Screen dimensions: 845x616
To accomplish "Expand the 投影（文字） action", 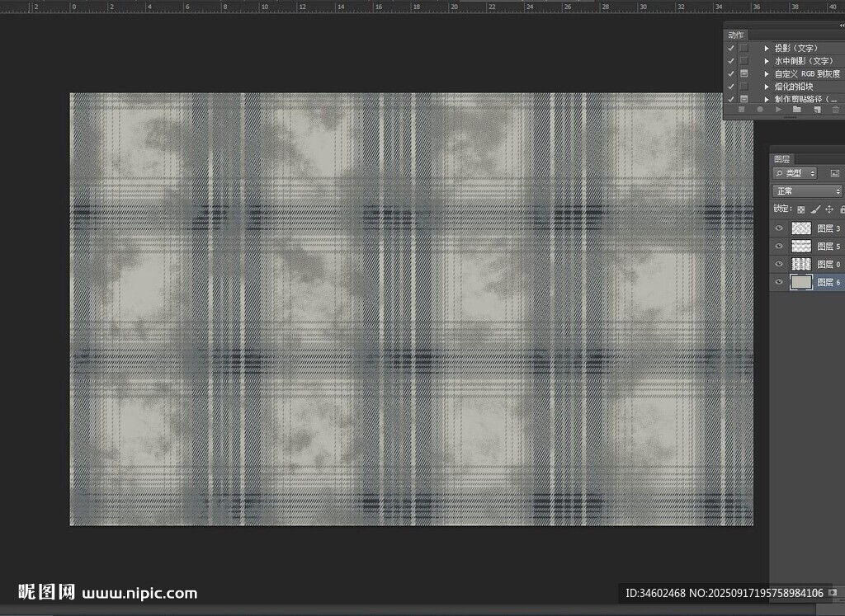I will (x=767, y=48).
